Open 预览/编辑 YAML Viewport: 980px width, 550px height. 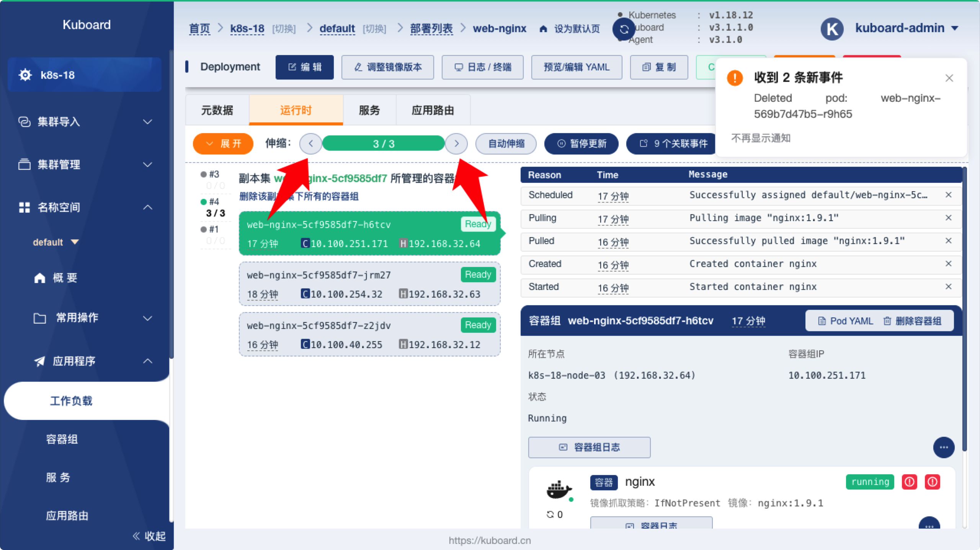577,67
